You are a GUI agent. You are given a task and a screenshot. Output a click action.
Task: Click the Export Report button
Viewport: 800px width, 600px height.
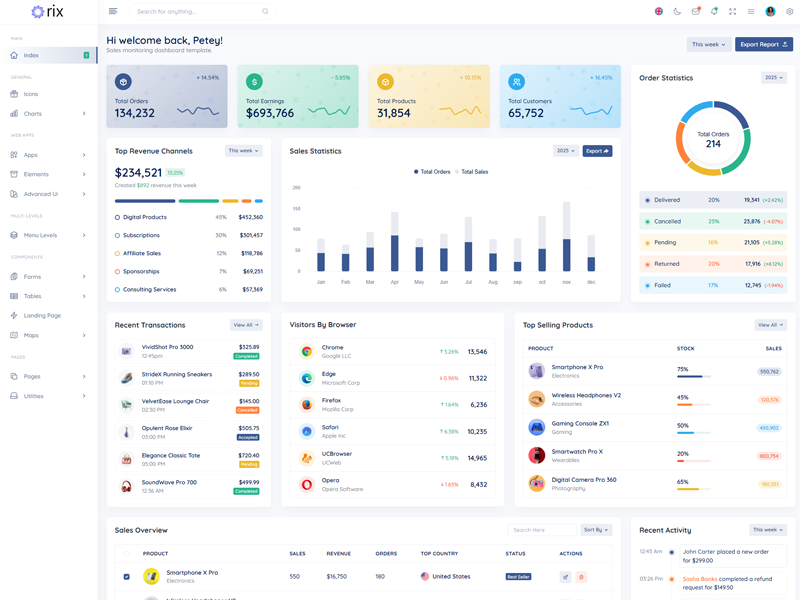coord(764,44)
